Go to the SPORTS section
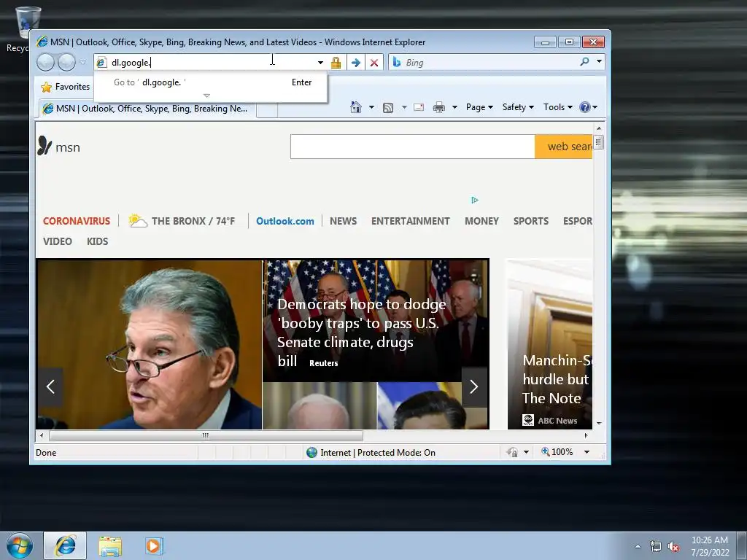Image resolution: width=747 pixels, height=560 pixels. [x=531, y=221]
